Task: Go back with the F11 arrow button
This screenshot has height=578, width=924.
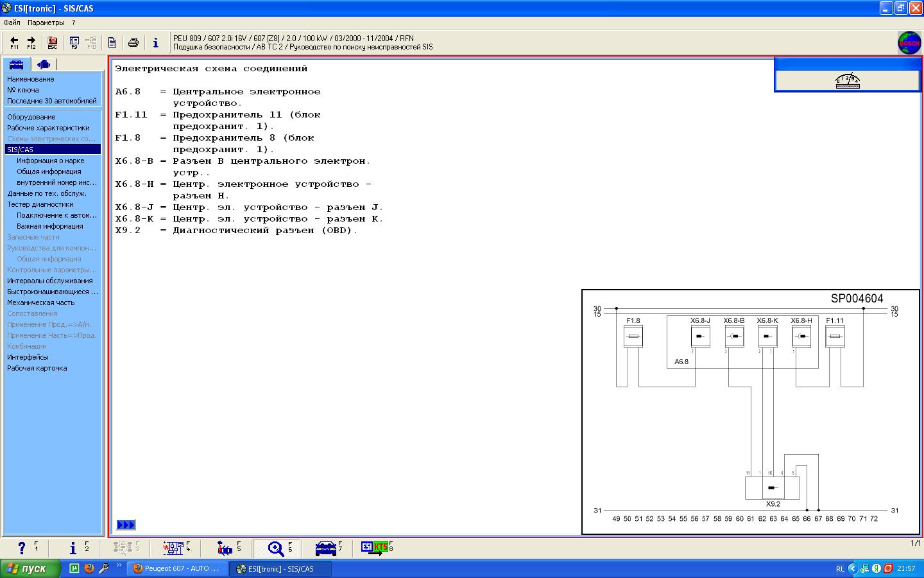Action: (x=14, y=42)
